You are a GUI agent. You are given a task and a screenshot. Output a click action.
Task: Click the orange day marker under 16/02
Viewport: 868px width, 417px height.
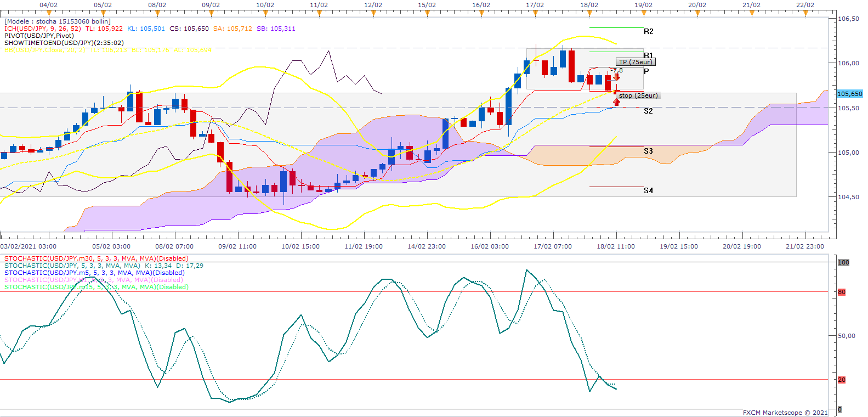(x=481, y=13)
